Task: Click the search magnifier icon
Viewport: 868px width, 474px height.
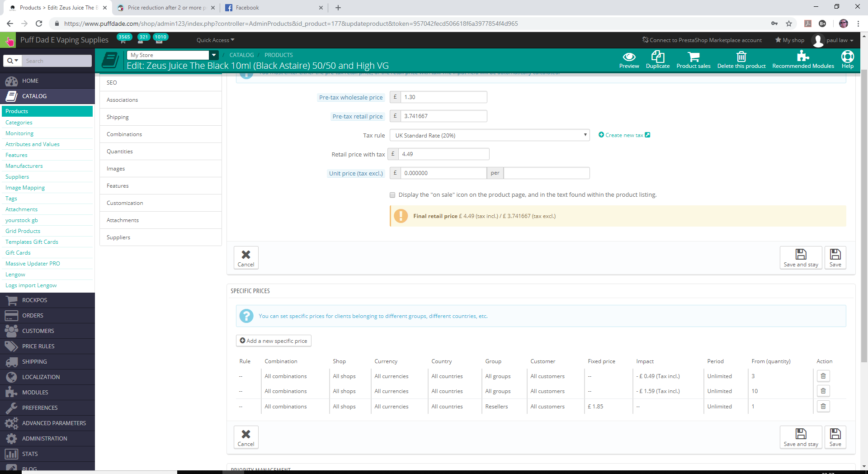Action: 12,61
